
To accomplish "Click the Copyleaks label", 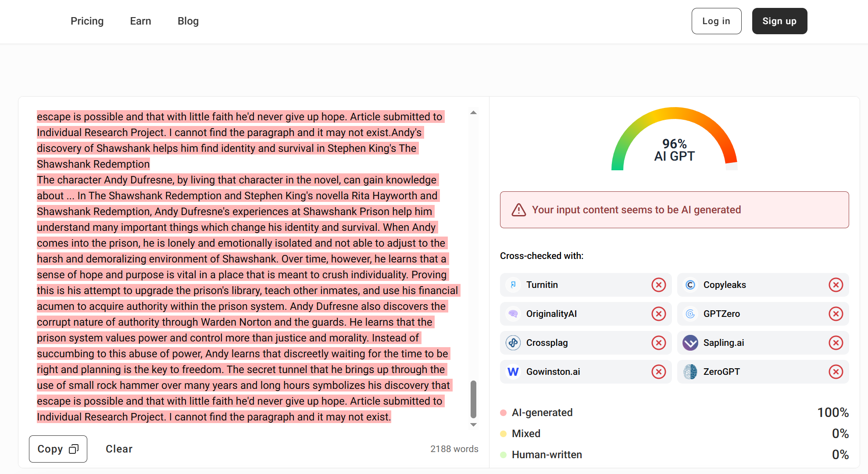I will click(725, 285).
